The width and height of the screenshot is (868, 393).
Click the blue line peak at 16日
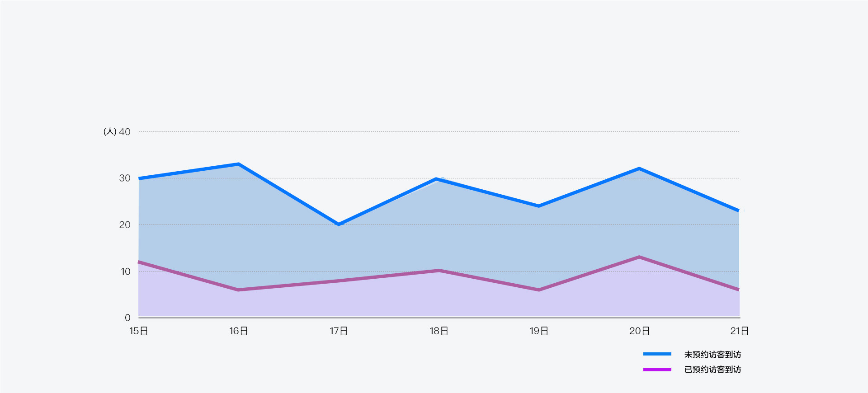(238, 164)
